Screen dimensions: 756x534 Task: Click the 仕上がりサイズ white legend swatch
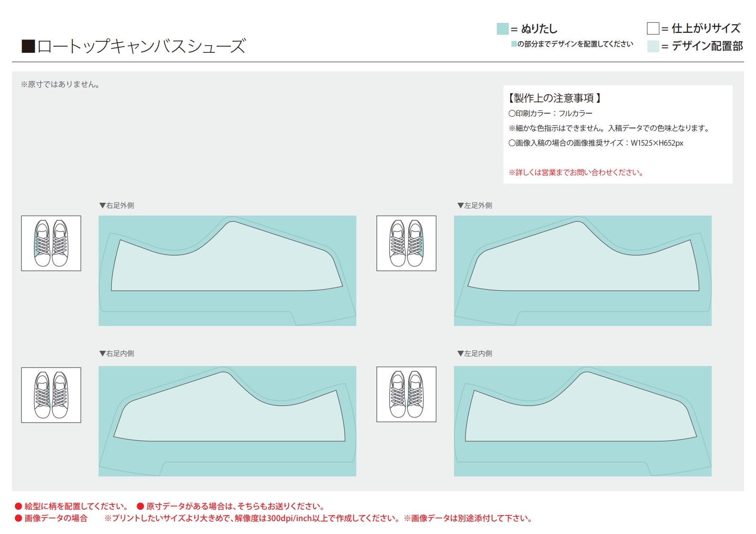(x=653, y=29)
